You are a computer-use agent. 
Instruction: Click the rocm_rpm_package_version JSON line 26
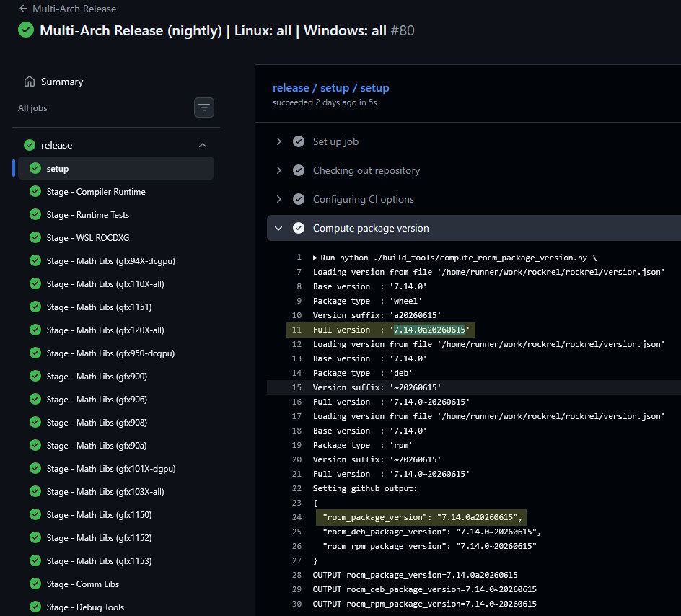[429, 546]
